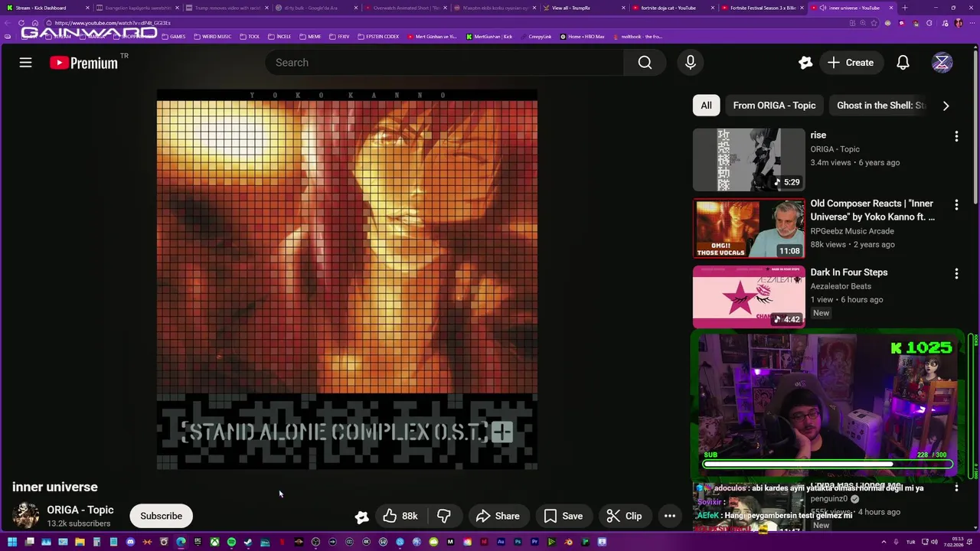The image size is (980, 551).
Task: Open a new browser tab
Action: (x=905, y=8)
